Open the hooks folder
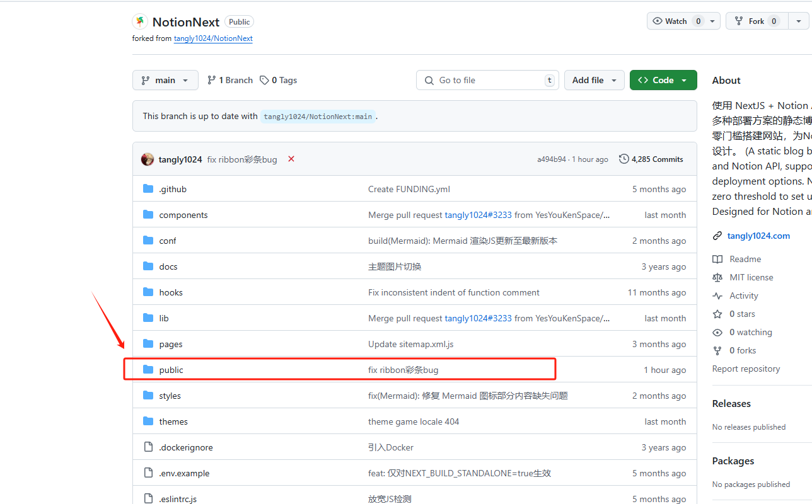 (171, 292)
